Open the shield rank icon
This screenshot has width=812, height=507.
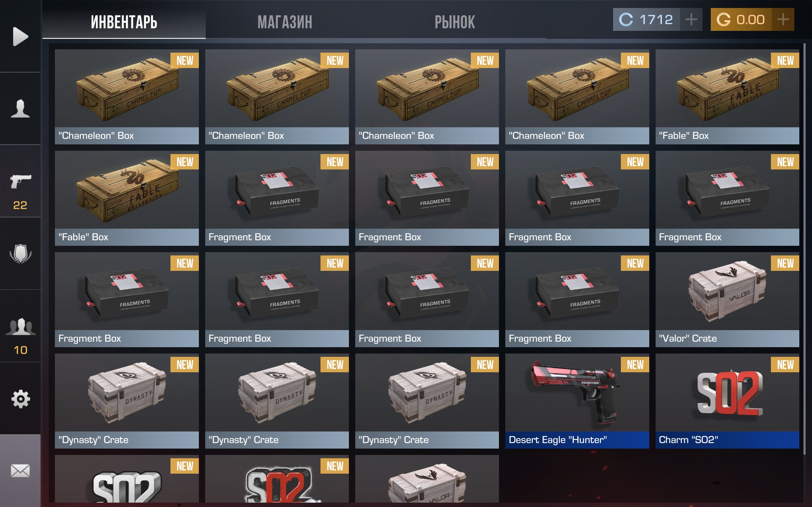point(20,253)
